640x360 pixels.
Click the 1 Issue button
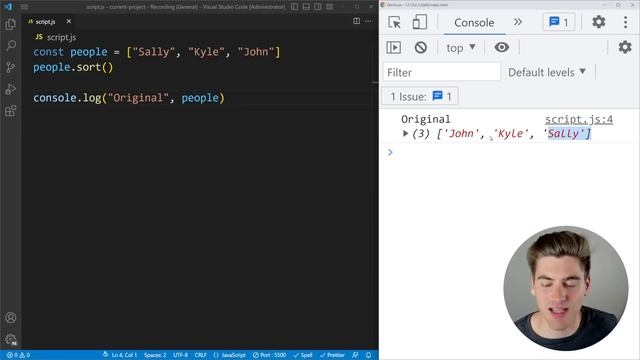click(420, 97)
